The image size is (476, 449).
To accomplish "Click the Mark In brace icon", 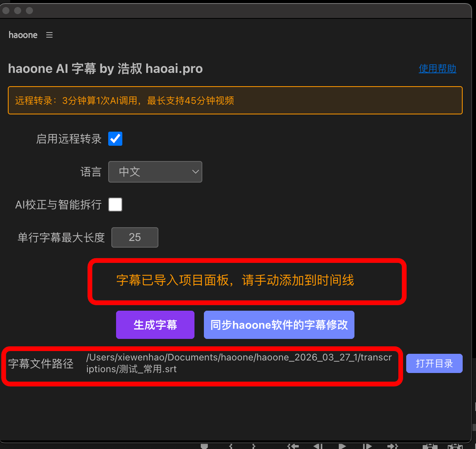I will click(x=231, y=446).
